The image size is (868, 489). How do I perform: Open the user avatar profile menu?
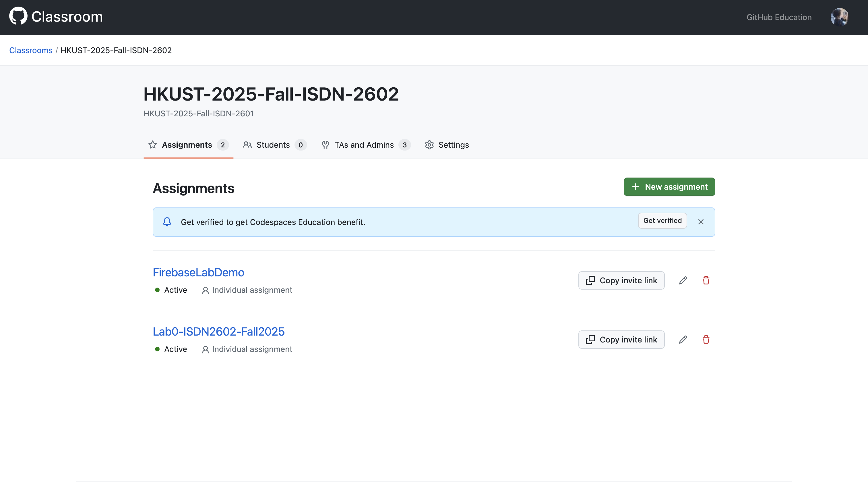tap(839, 17)
